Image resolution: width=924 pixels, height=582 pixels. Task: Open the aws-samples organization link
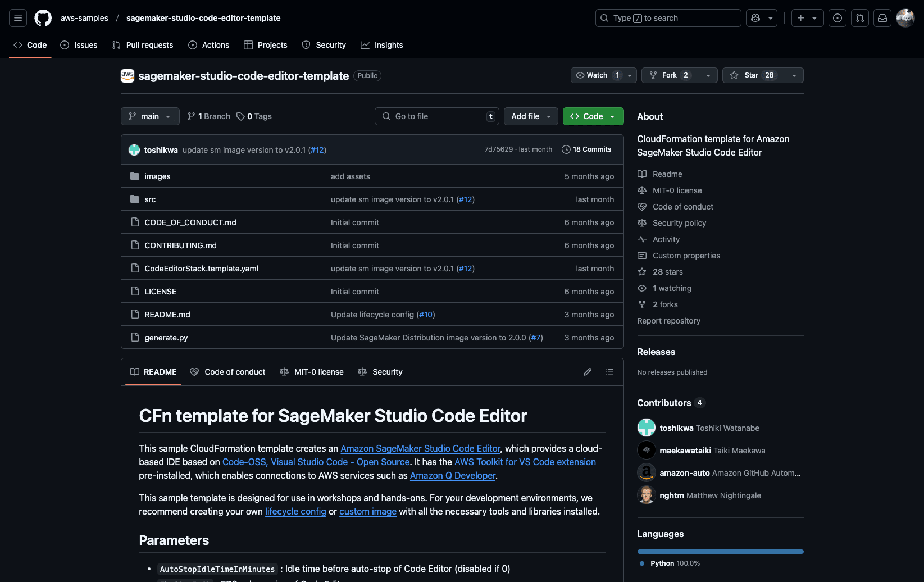(84, 18)
